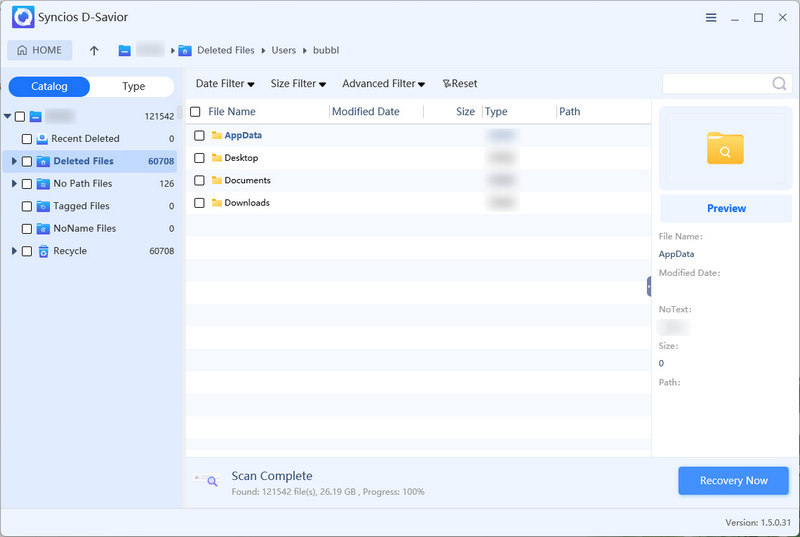Click the 'Version: 1.5.0.31' status text
The width and height of the screenshot is (800, 537).
(758, 523)
